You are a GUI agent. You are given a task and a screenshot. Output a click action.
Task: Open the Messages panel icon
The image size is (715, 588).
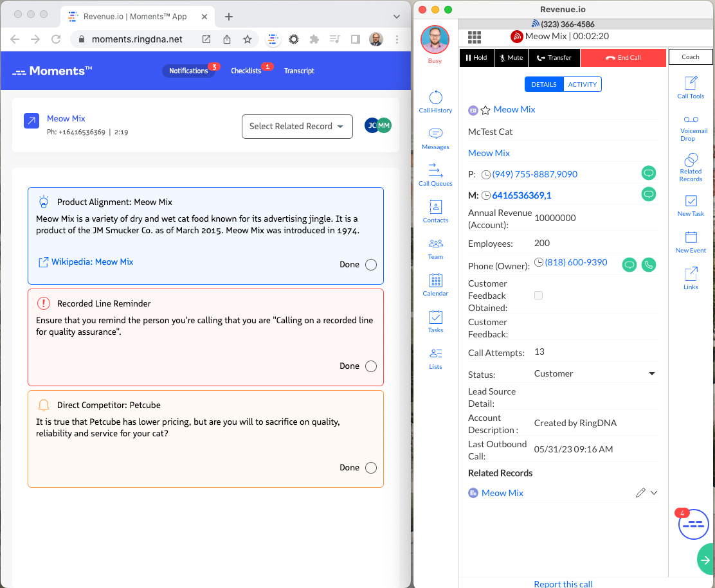435,139
